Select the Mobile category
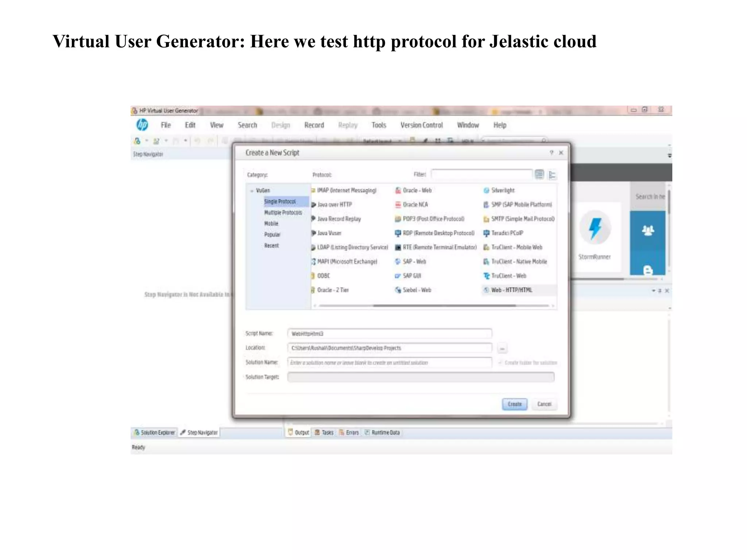The height and width of the screenshot is (560, 747). [271, 223]
